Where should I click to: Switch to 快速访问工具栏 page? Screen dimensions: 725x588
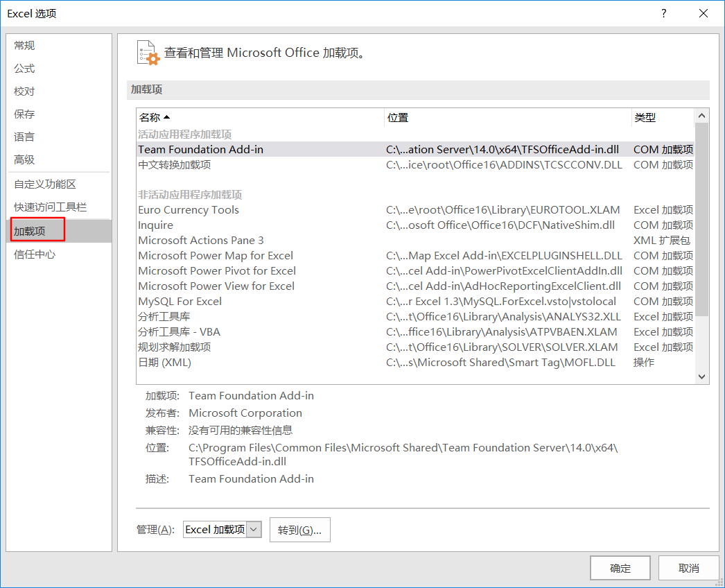[59, 207]
